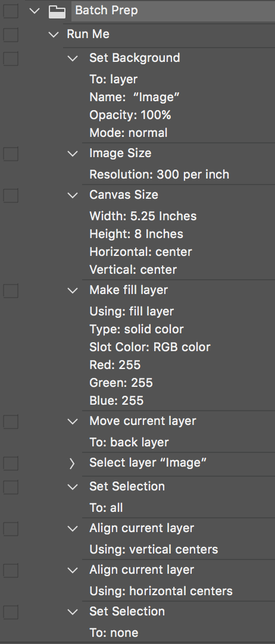Select the Image Size step
Image resolution: width=275 pixels, height=644 pixels.
[120, 153]
